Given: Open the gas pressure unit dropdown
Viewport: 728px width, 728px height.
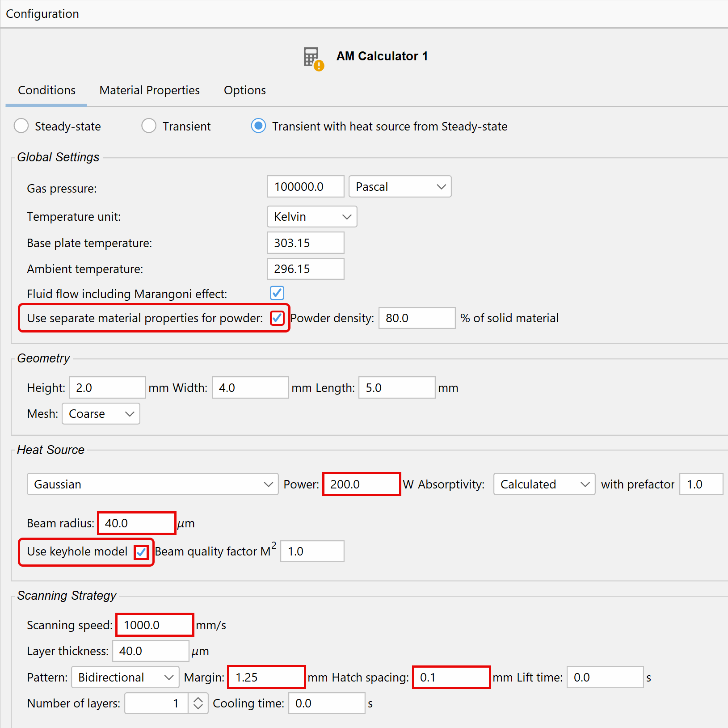Looking at the screenshot, I should [x=400, y=186].
